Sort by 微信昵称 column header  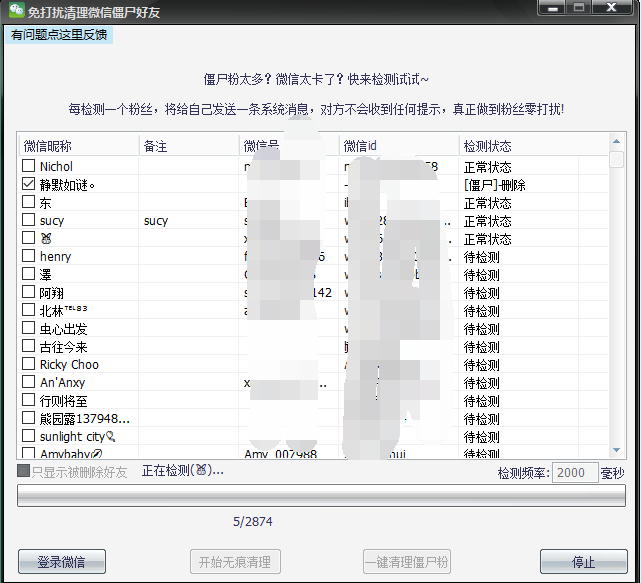point(78,146)
